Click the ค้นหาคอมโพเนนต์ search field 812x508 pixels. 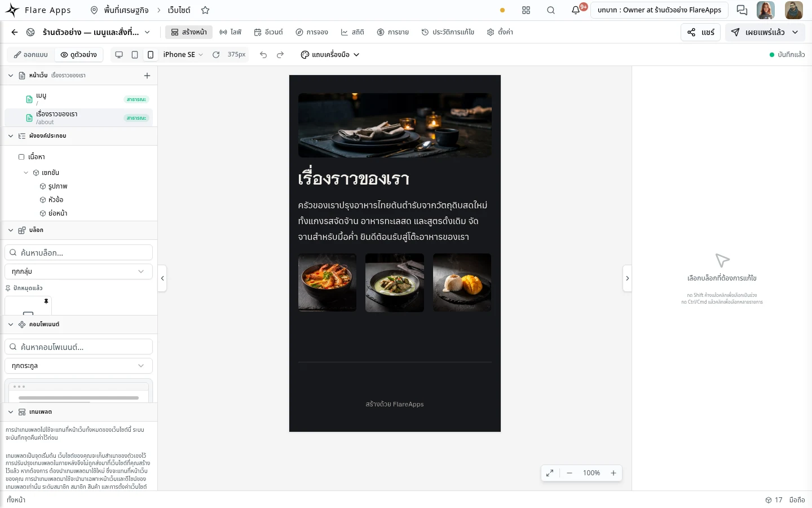click(78, 347)
